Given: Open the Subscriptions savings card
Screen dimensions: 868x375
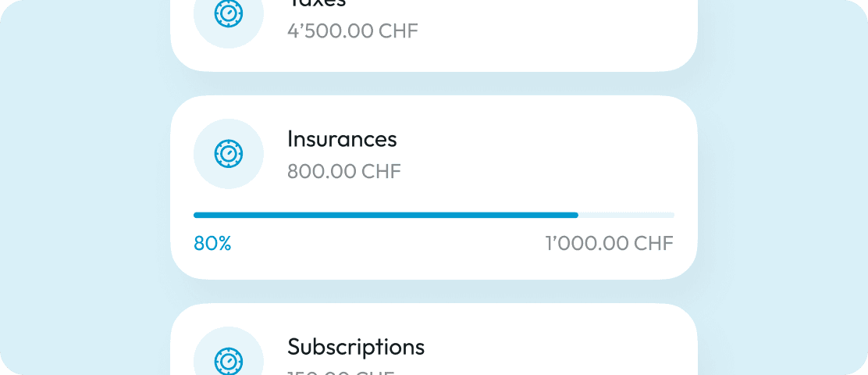Looking at the screenshot, I should click(434, 339).
